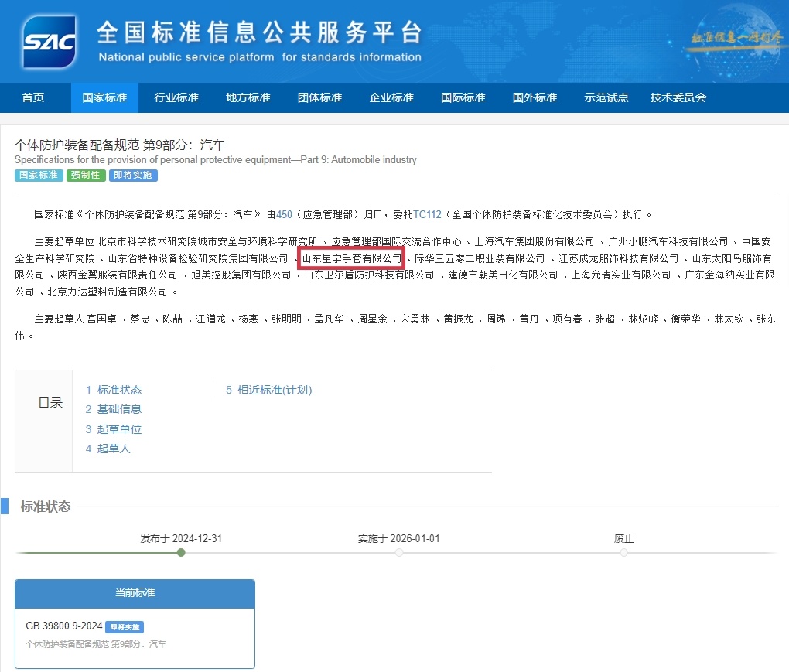Screen dimensions: 789x672
Task: Click the drafter name 宋勇林
Action: point(415,319)
